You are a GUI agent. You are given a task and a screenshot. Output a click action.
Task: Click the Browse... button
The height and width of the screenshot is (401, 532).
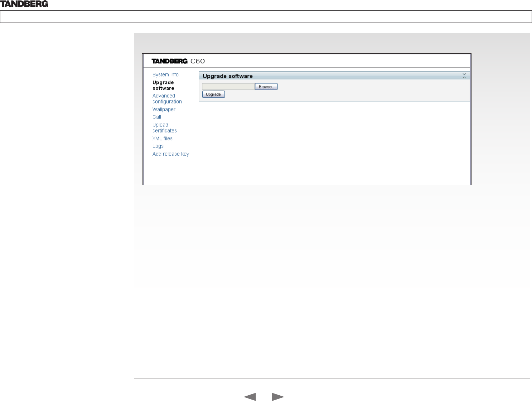pos(266,87)
